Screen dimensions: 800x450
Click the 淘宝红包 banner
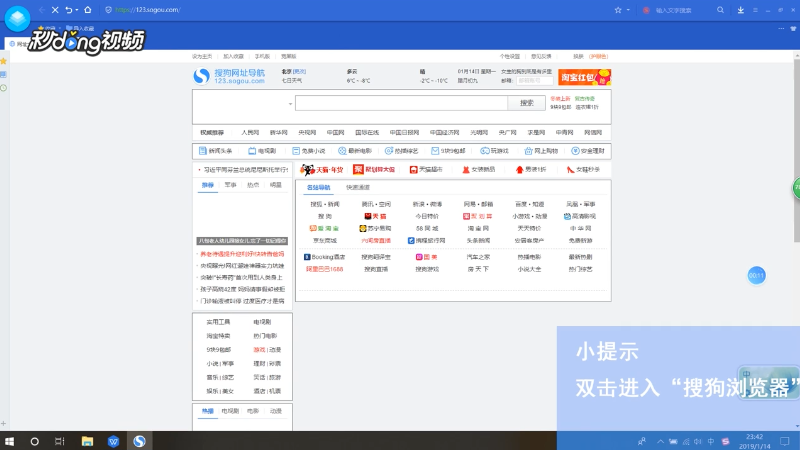(x=584, y=77)
